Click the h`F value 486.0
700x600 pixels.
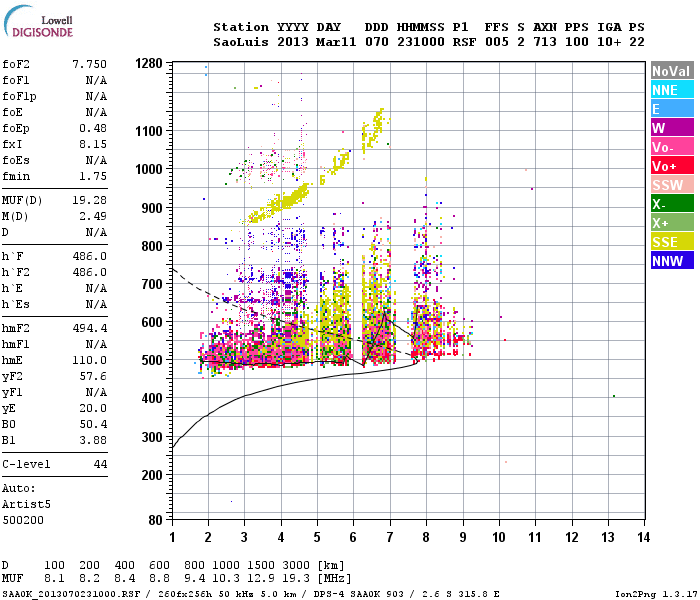point(89,256)
